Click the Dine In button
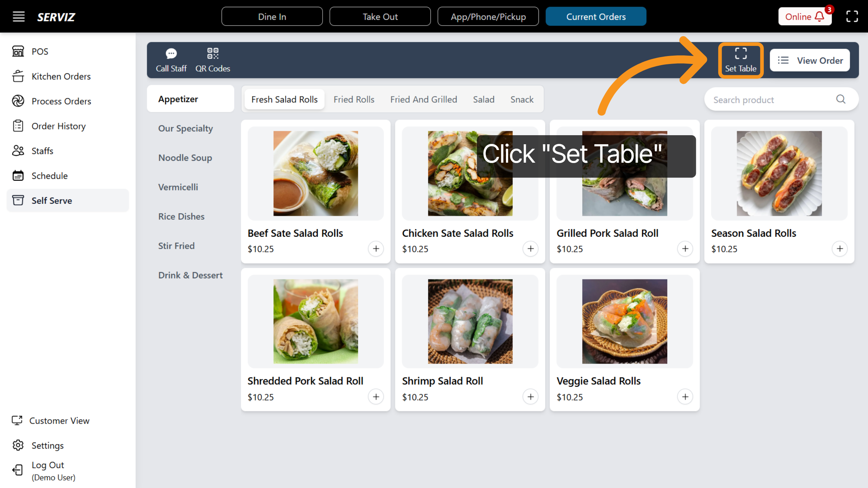This screenshot has width=868, height=488. pos(272,17)
